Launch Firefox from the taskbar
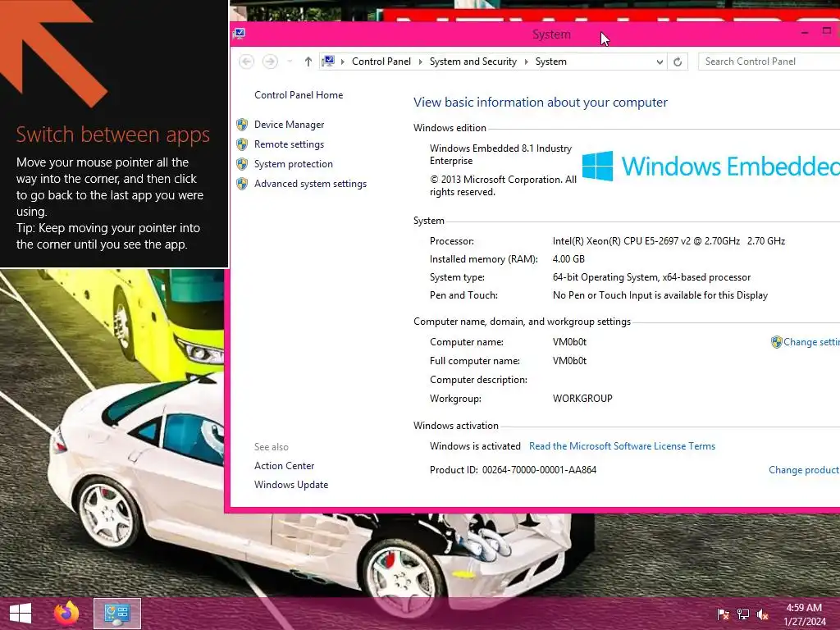Viewport: 840px width, 630px height. point(66,614)
